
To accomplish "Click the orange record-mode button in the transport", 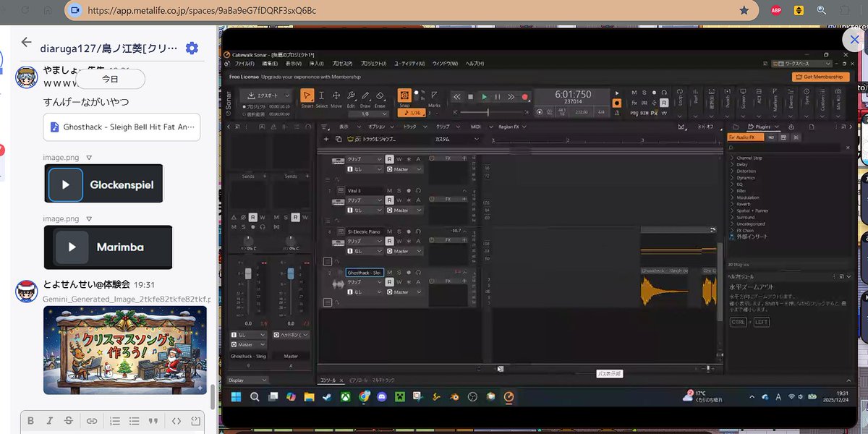I will coord(617,103).
